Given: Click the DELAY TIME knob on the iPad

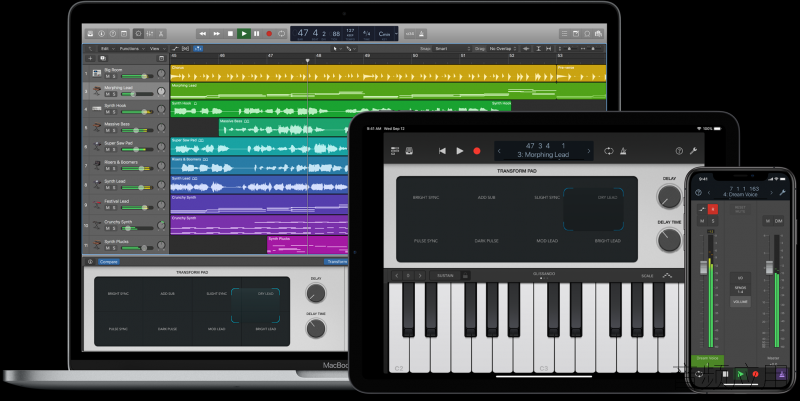Looking at the screenshot, I should point(669,240).
